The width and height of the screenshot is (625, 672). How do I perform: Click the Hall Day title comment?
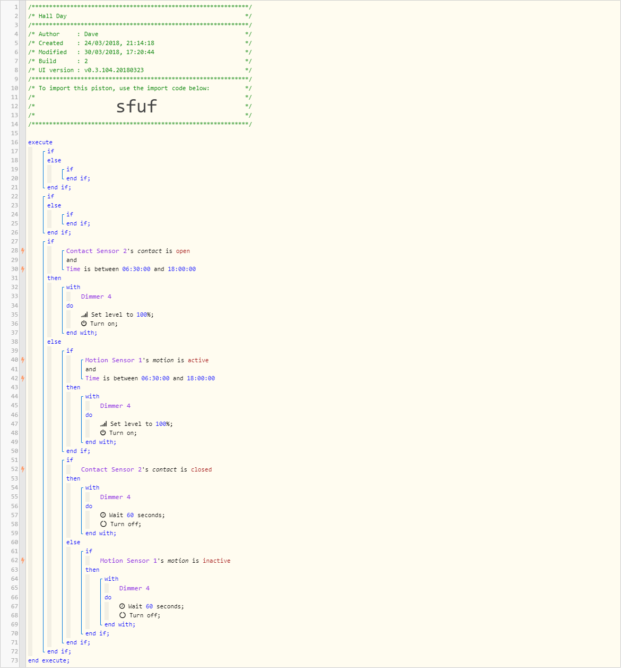pyautogui.click(x=53, y=16)
